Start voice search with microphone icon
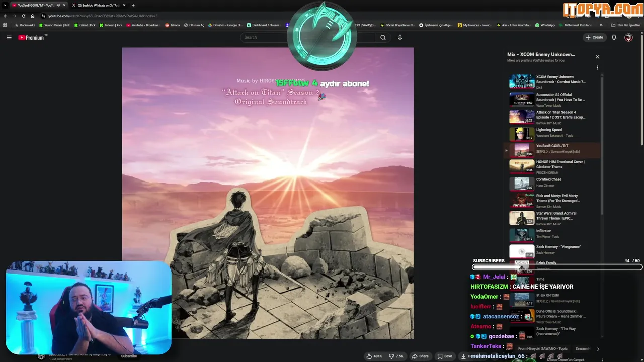Image resolution: width=644 pixels, height=362 pixels. point(400,37)
